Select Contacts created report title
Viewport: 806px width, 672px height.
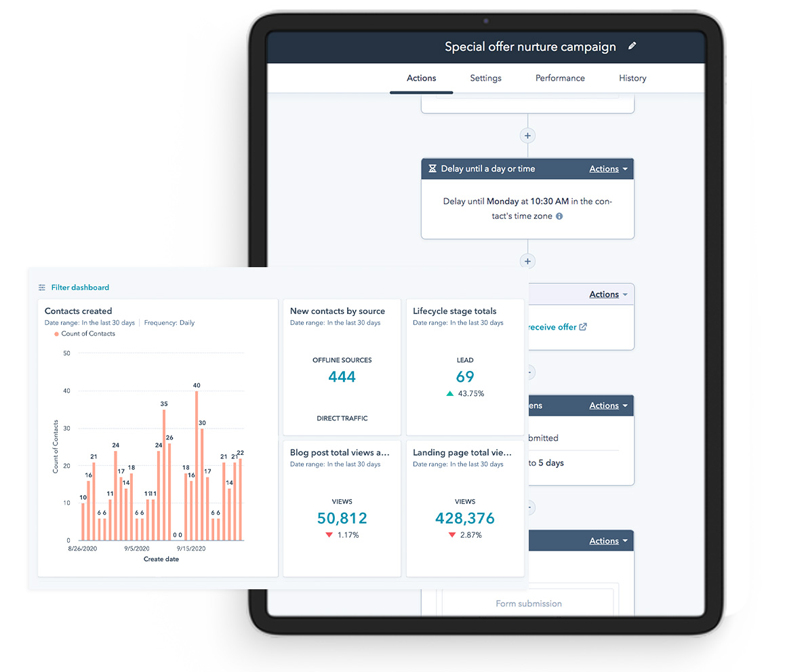click(78, 311)
